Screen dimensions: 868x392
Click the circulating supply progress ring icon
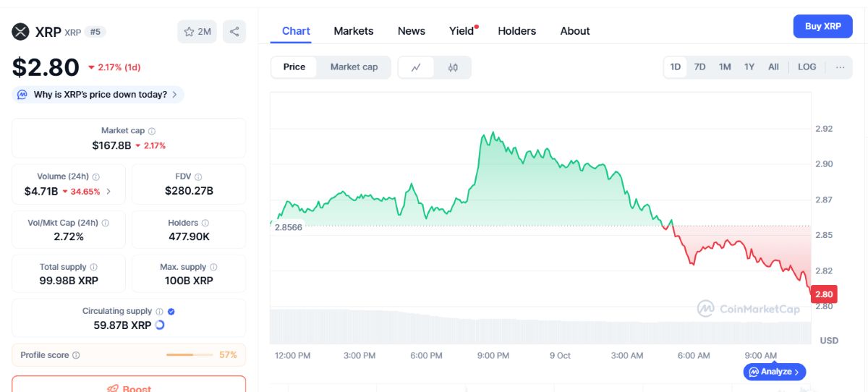160,325
